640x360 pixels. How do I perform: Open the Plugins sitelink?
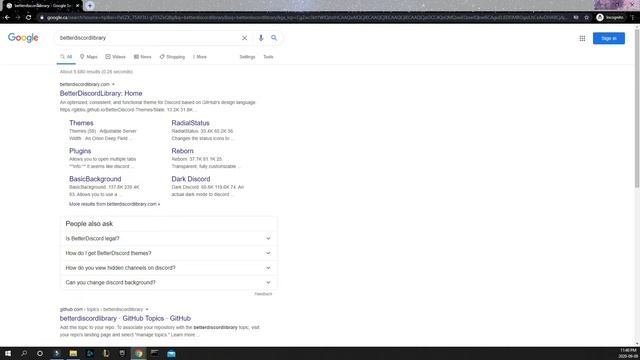click(80, 151)
